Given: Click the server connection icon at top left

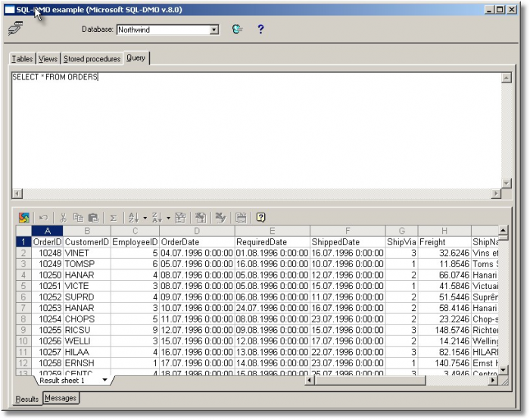Looking at the screenshot, I should click(16, 29).
